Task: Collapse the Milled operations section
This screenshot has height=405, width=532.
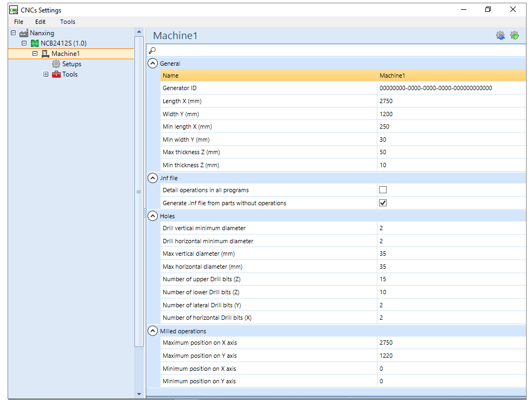Action: (153, 331)
